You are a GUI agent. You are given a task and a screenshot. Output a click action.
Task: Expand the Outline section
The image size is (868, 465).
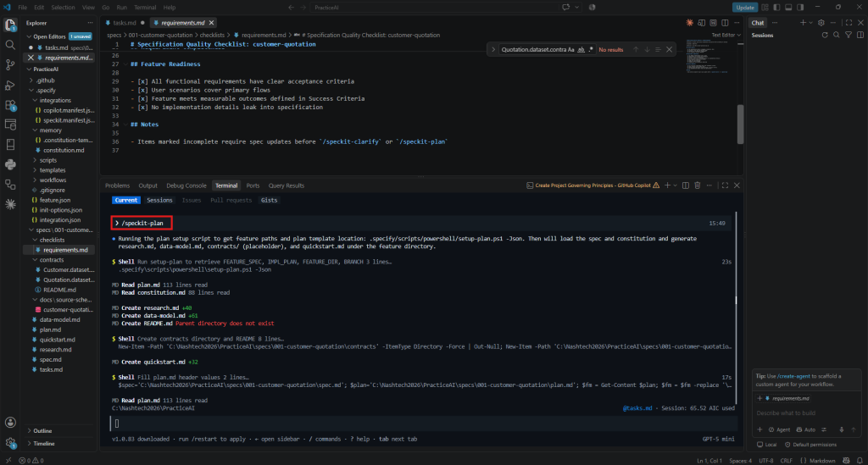(42, 431)
